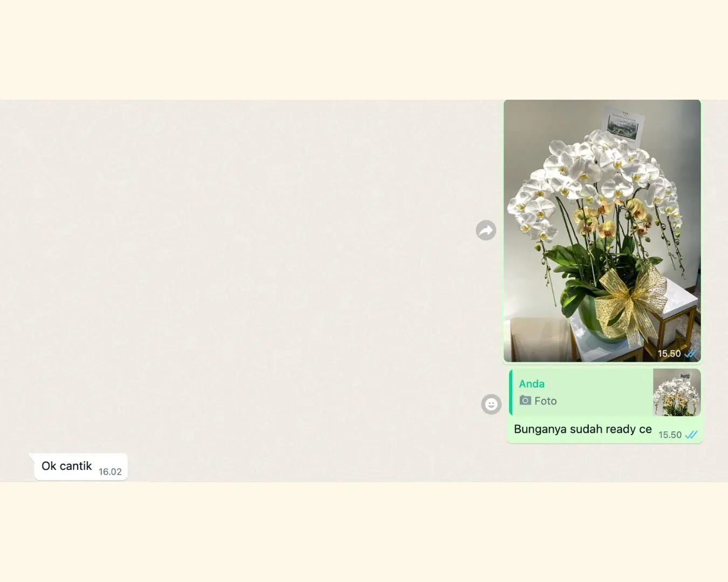The width and height of the screenshot is (728, 582).
Task: Click the greeting card atop the orchids
Action: 624,124
